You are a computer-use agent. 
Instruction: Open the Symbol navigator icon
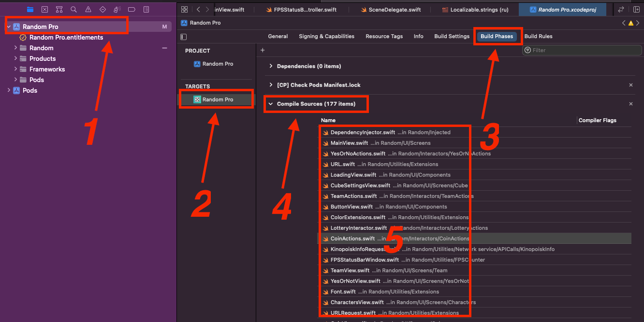tap(59, 9)
